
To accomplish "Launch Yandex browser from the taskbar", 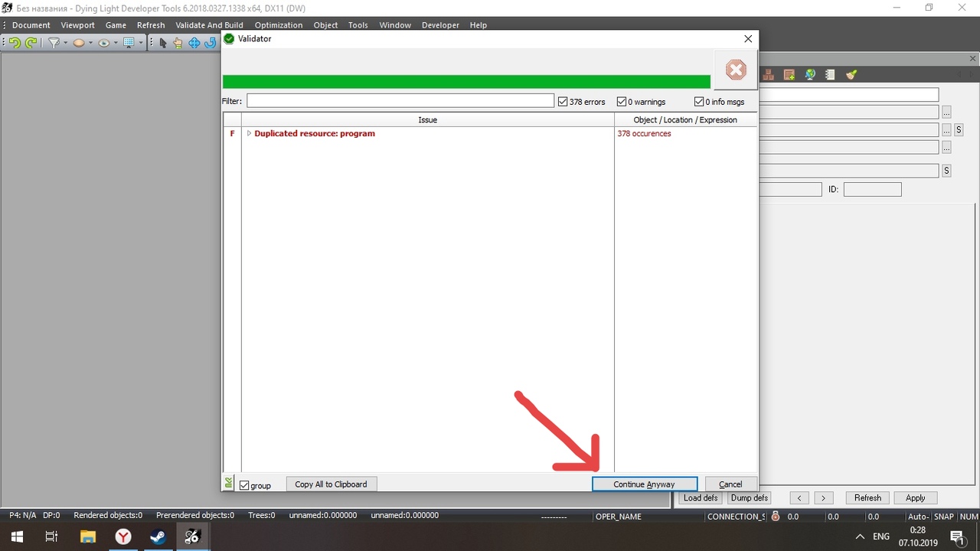I will point(123,536).
